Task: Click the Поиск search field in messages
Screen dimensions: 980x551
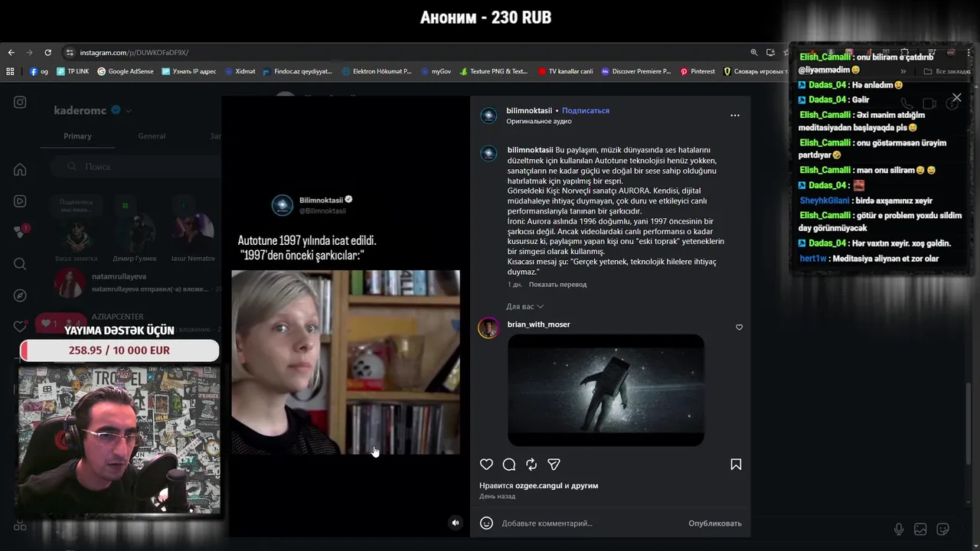Action: [136, 167]
